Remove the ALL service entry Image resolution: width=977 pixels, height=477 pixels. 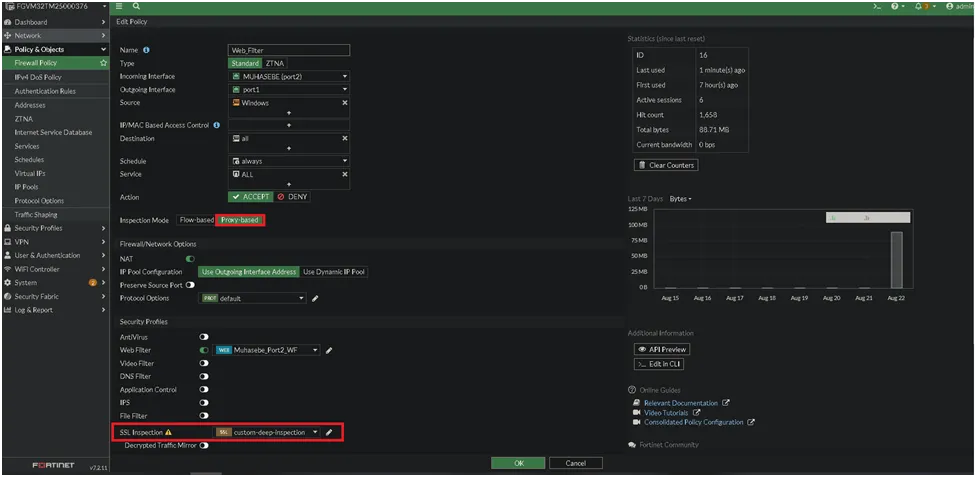345,174
